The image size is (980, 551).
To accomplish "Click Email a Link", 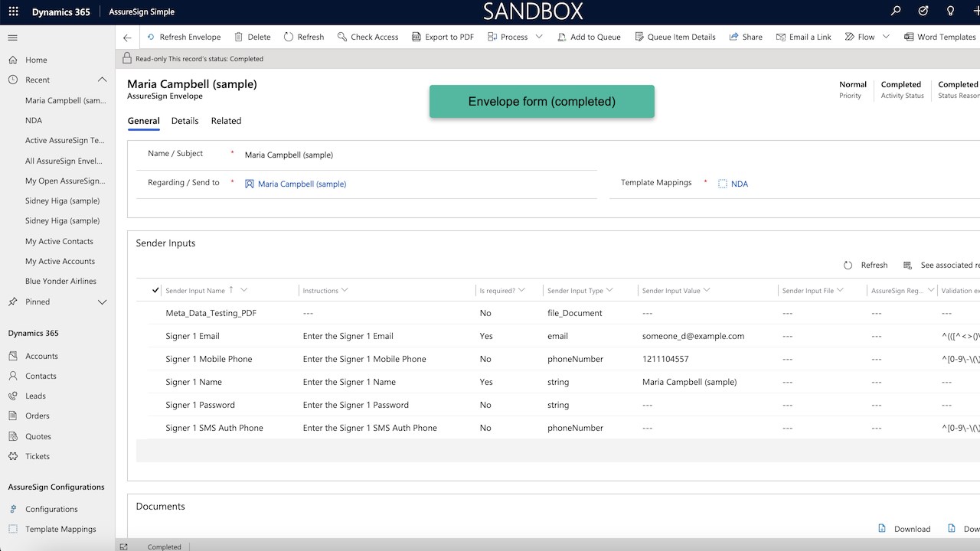I will (804, 37).
